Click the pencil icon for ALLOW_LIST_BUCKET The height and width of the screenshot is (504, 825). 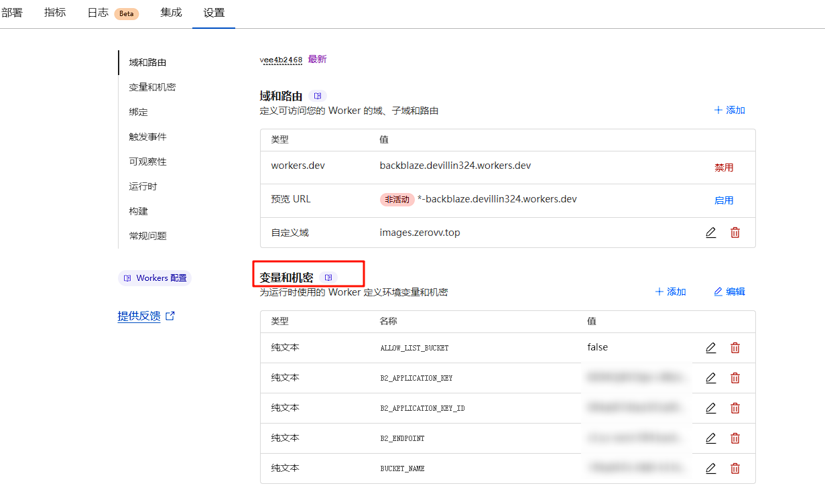[710, 348]
